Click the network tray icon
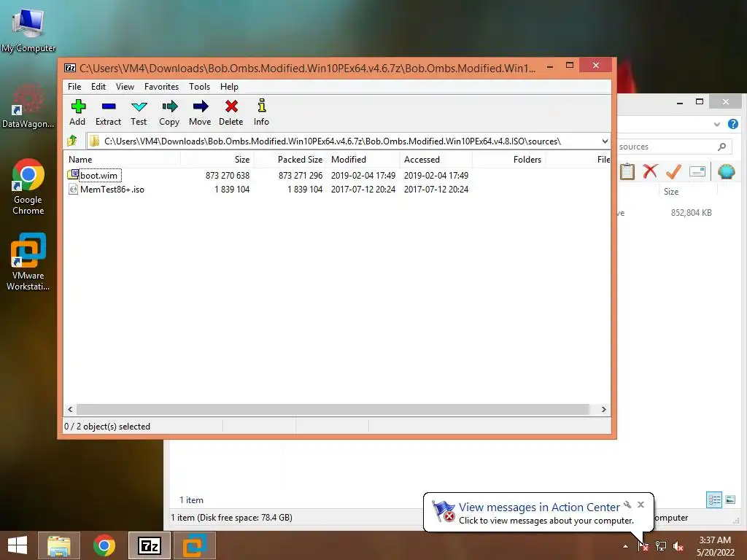This screenshot has width=747, height=560. [x=661, y=546]
